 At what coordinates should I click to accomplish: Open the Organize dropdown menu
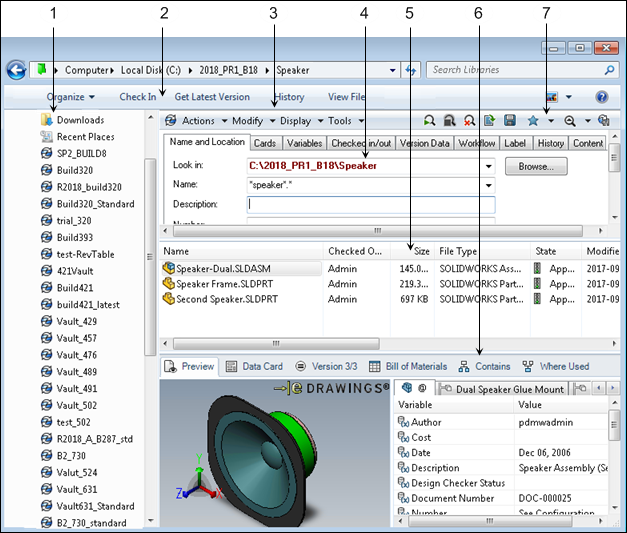70,97
